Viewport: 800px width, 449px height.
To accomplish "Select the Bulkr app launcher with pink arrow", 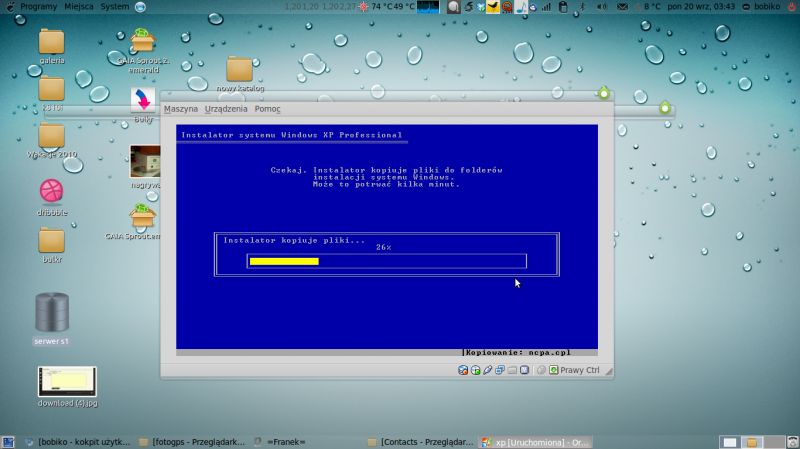I will point(143,105).
